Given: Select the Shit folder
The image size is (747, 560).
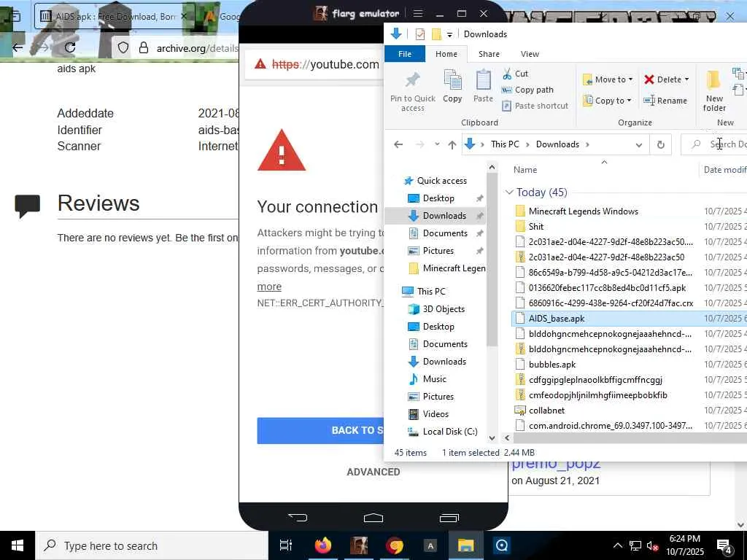Looking at the screenshot, I should (x=535, y=226).
